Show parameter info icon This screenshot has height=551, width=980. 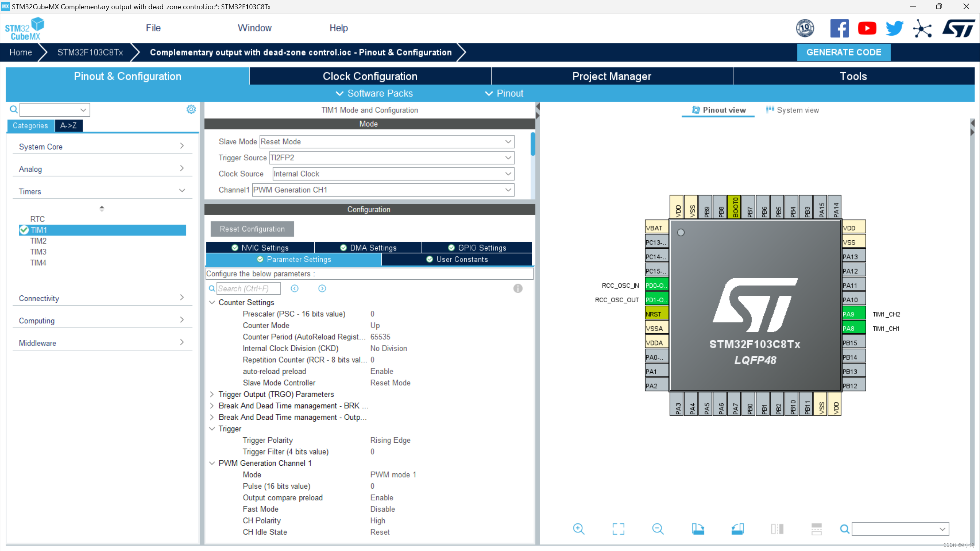(518, 289)
